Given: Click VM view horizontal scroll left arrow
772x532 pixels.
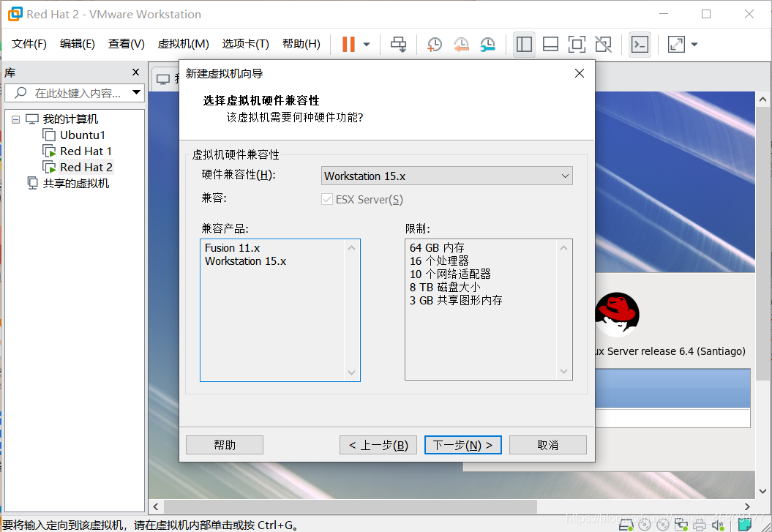Looking at the screenshot, I should coord(156,506).
